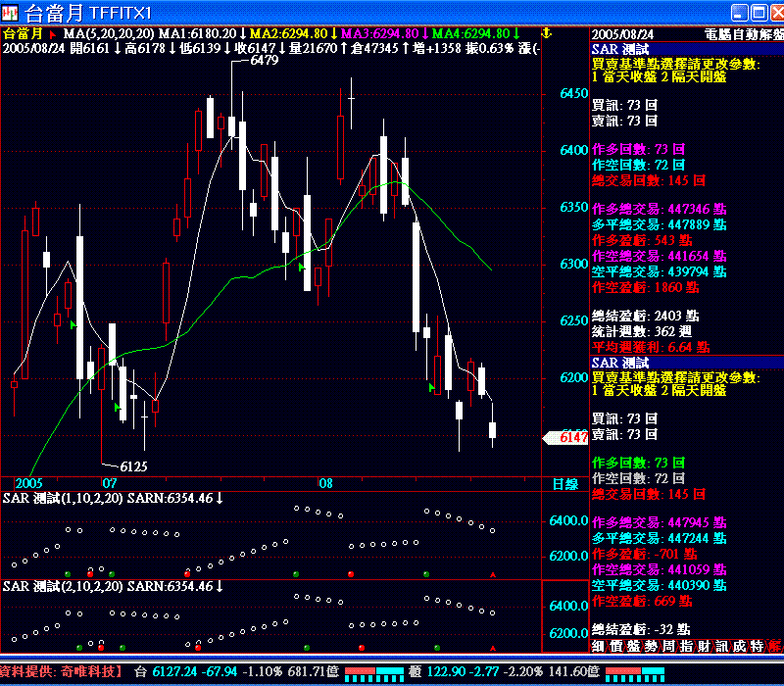Screen dimensions: 784x686
Task: Click the 2005 year label on time axis
Action: [x=29, y=483]
